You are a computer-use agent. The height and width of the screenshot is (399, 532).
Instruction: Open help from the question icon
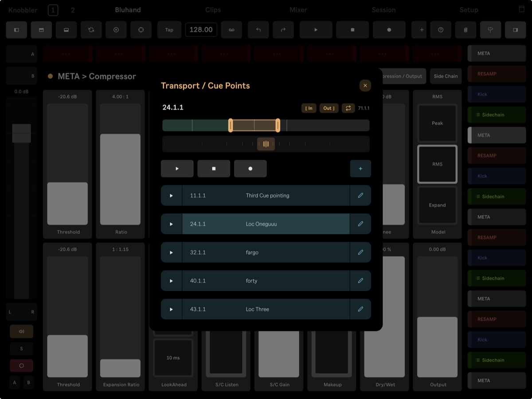click(x=441, y=30)
